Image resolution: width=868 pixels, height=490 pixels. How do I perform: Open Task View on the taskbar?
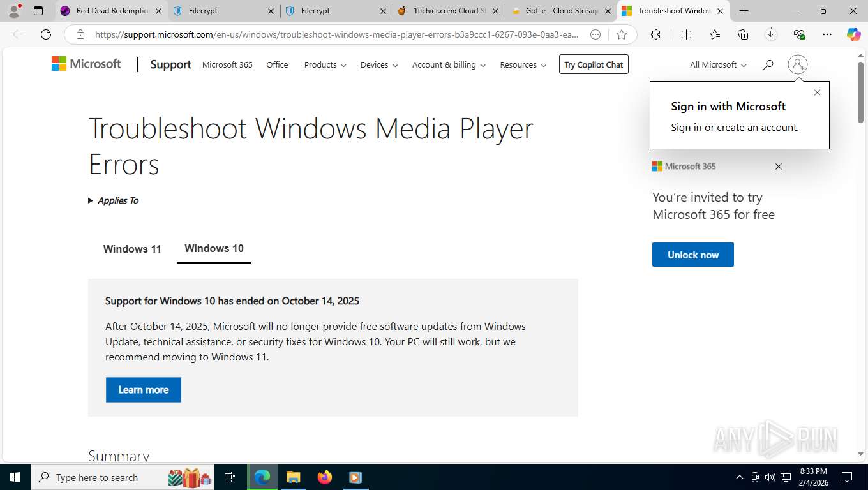(x=230, y=477)
